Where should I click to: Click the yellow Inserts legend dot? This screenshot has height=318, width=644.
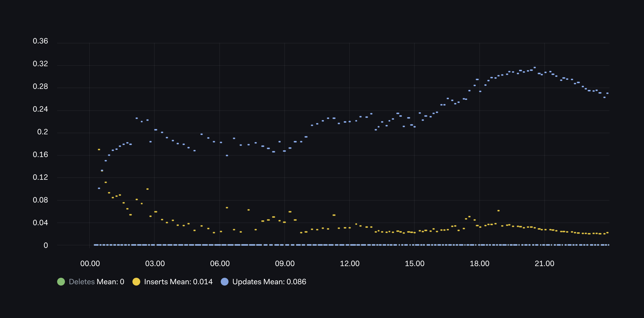136,282
